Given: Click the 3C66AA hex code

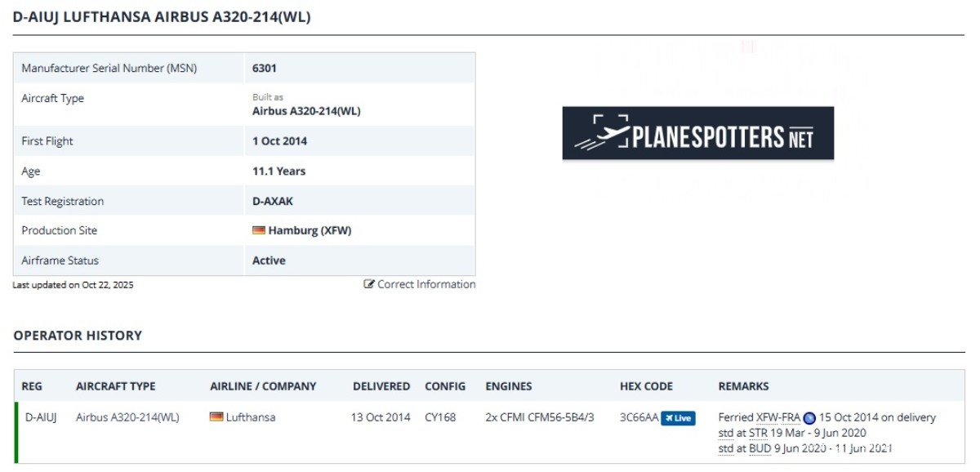Looking at the screenshot, I should [639, 417].
